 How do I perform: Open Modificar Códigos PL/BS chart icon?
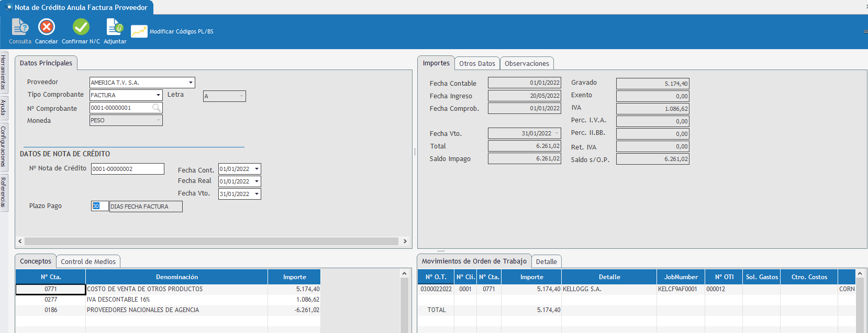[139, 31]
